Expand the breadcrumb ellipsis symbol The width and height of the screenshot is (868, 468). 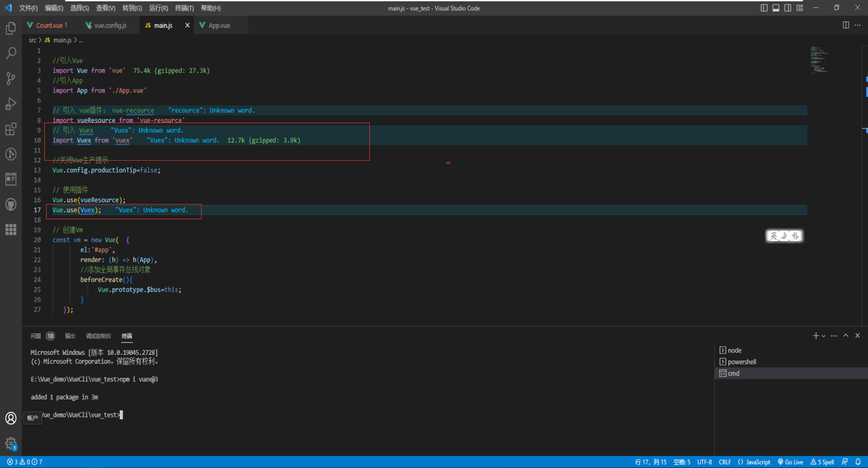(x=81, y=40)
